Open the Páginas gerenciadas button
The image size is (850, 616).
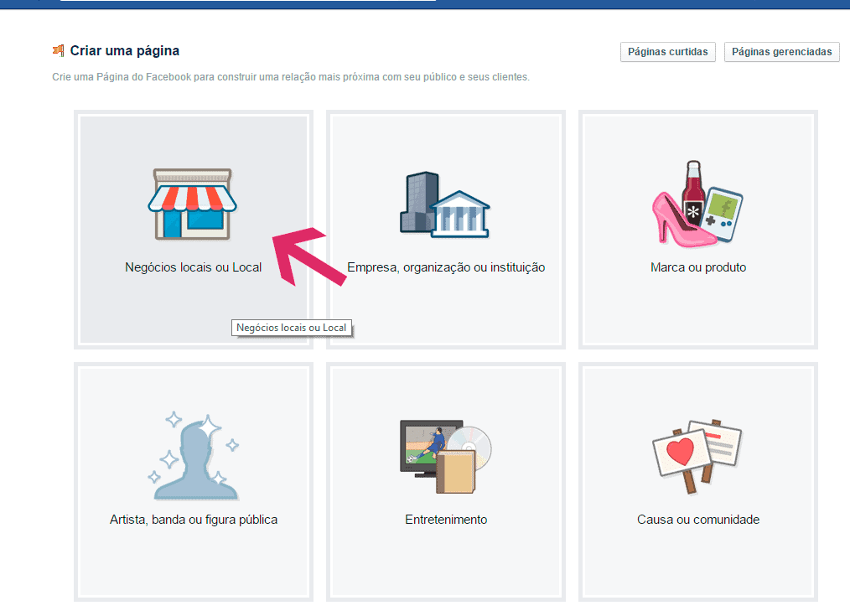tap(781, 52)
